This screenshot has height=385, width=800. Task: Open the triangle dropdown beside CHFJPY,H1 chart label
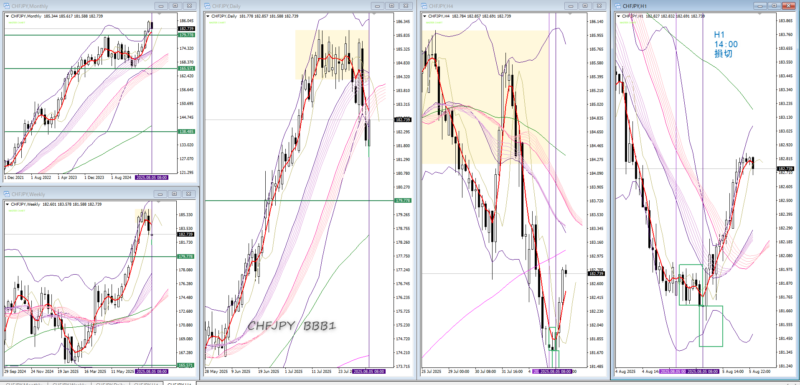click(x=619, y=16)
